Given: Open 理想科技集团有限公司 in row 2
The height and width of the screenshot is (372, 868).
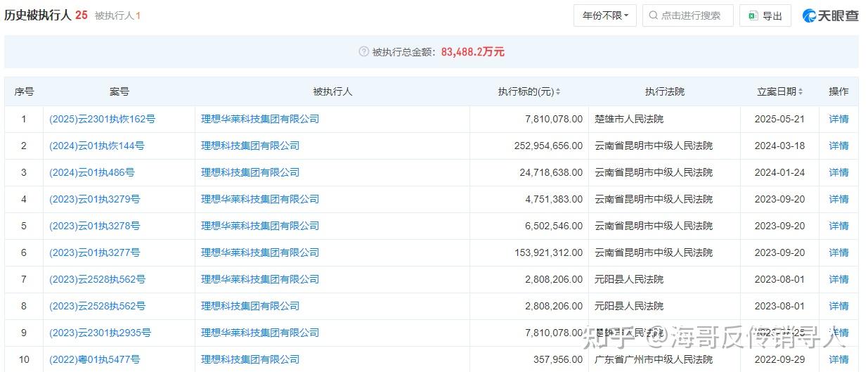Looking at the screenshot, I should (x=250, y=146).
